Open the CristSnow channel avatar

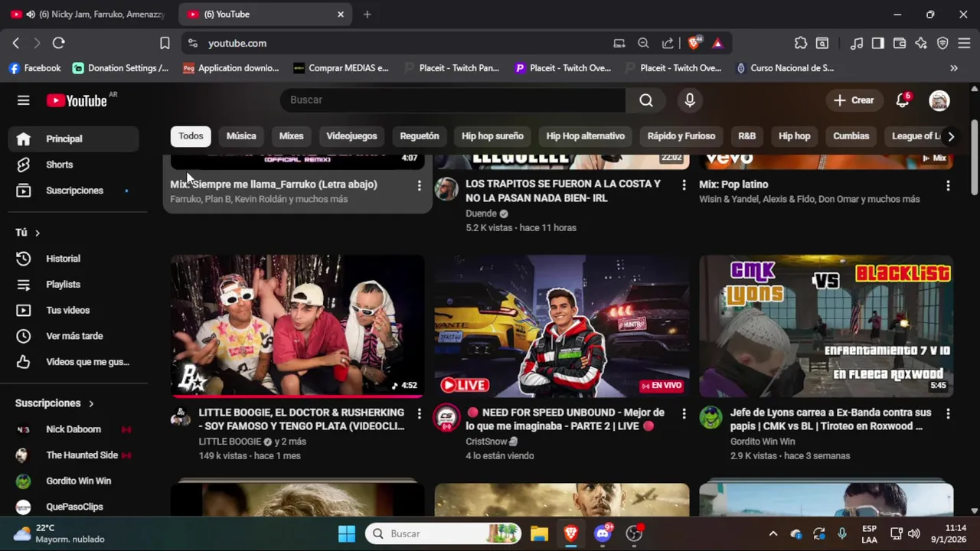[446, 417]
